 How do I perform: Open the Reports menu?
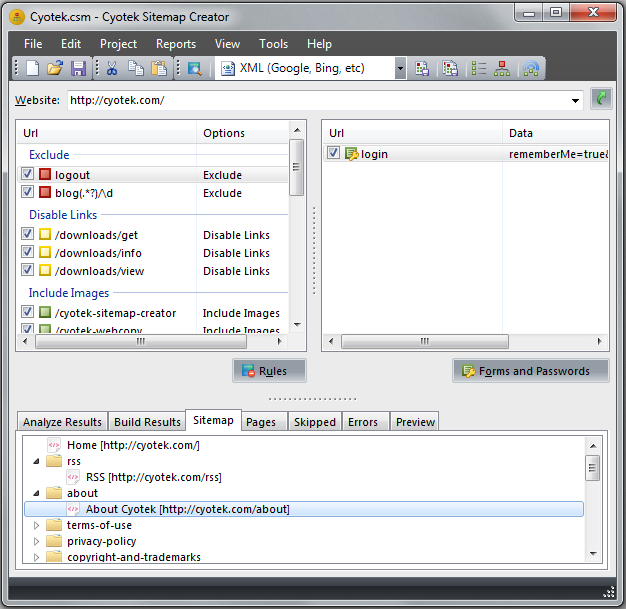click(x=176, y=44)
